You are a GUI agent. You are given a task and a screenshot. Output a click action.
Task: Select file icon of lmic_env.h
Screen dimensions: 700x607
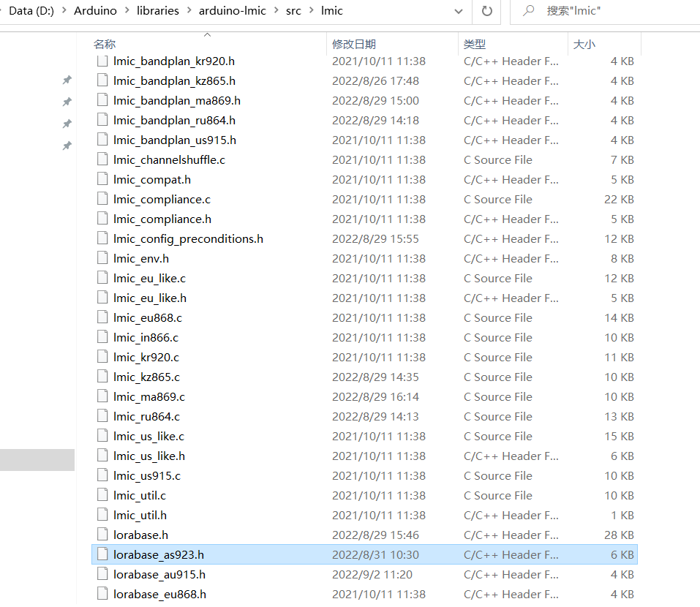(x=102, y=258)
